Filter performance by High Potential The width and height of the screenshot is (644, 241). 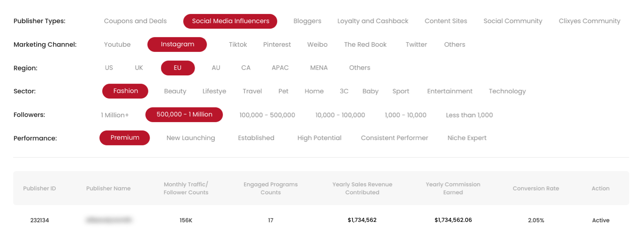click(319, 138)
